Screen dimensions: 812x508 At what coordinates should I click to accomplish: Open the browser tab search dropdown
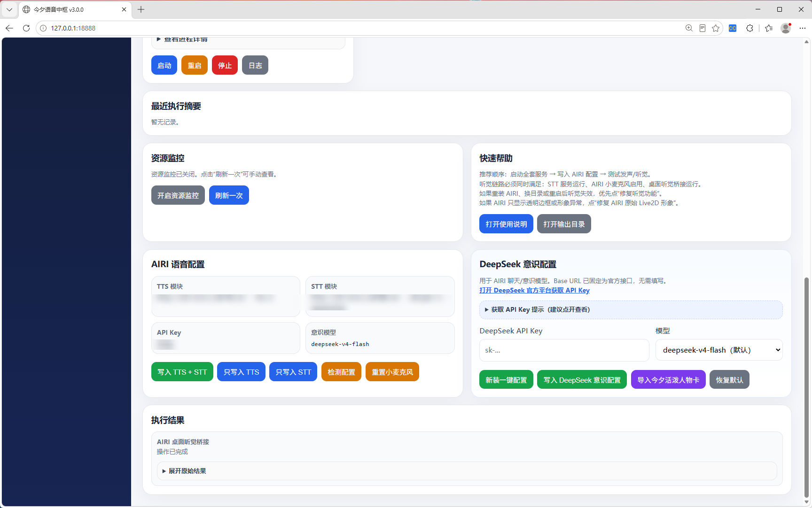click(9, 9)
